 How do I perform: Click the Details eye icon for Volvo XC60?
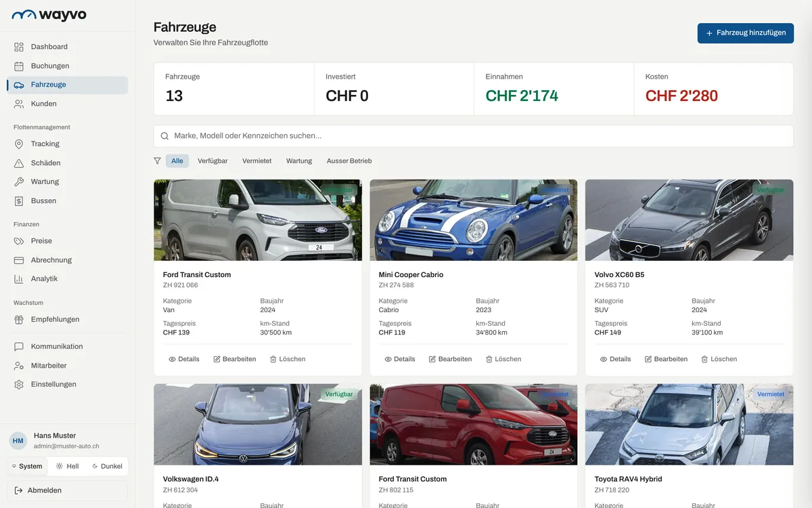coord(604,359)
